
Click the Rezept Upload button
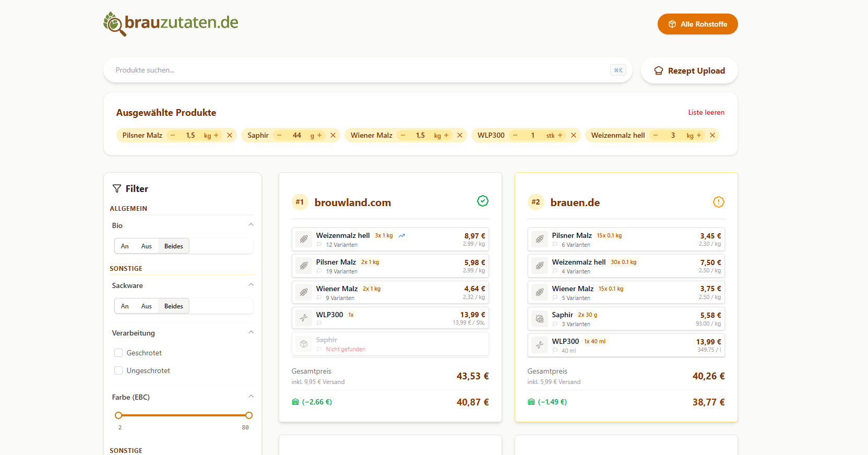(x=689, y=70)
